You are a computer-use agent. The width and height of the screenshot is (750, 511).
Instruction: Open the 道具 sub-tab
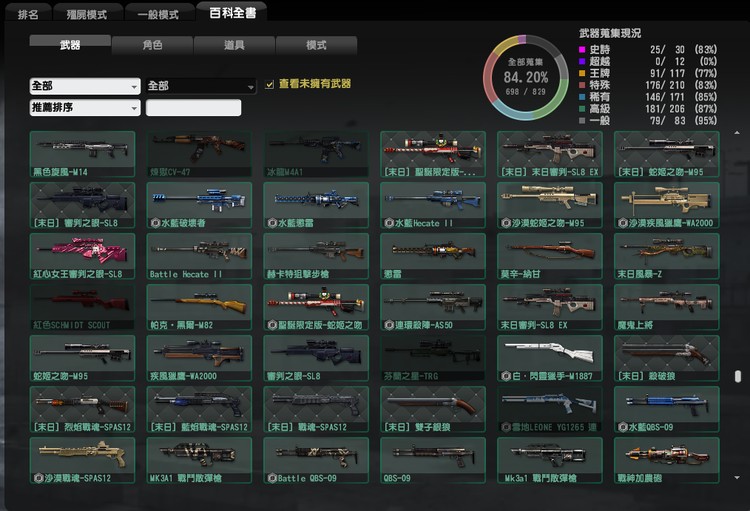tap(234, 45)
